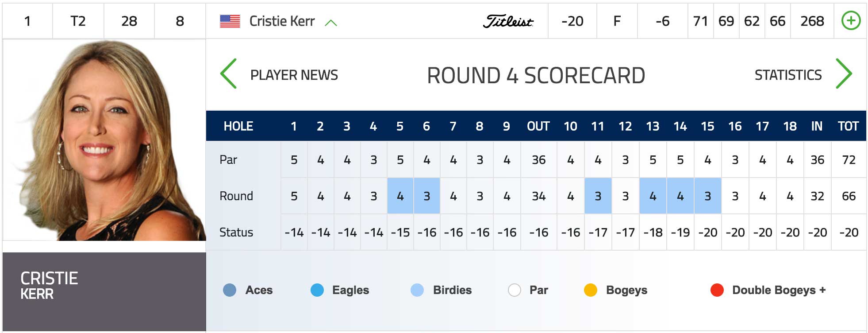Screen dimensions: 868x333
Task: Click the Par legend circle
Action: (x=514, y=290)
